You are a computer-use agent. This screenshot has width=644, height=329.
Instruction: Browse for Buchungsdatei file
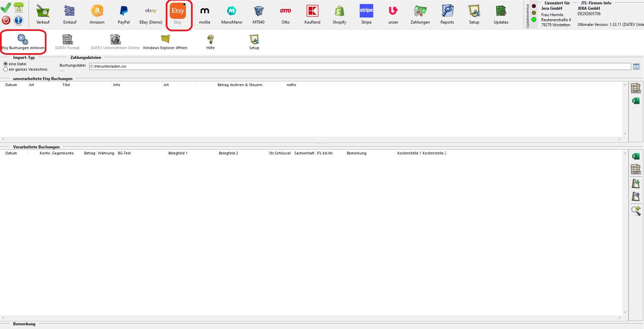click(636, 67)
